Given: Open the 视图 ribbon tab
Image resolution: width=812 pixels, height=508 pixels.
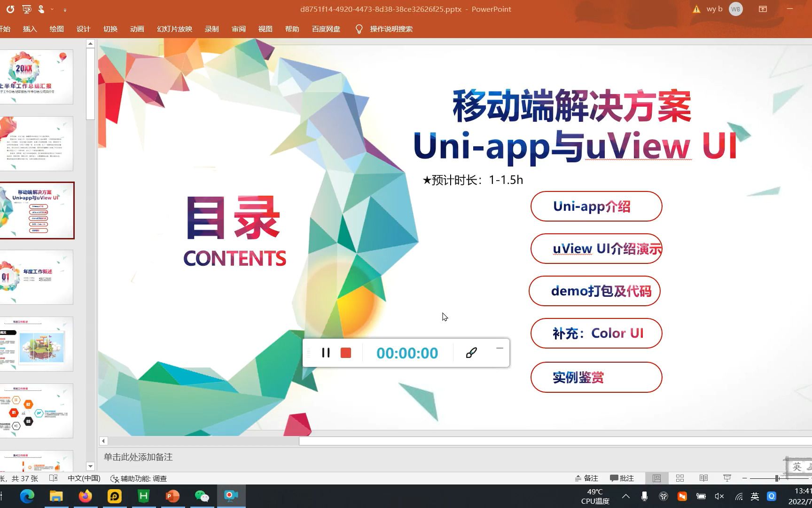Looking at the screenshot, I should point(265,29).
